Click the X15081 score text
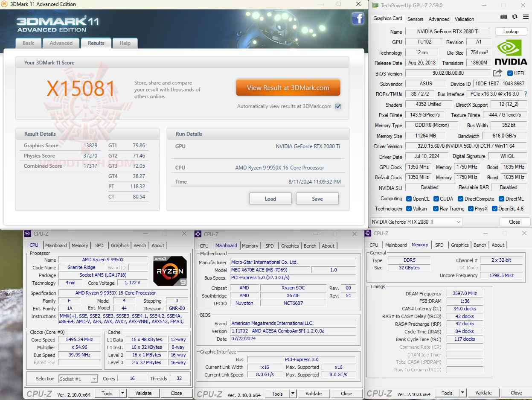Viewport: 532px width, 400px height. click(81, 89)
